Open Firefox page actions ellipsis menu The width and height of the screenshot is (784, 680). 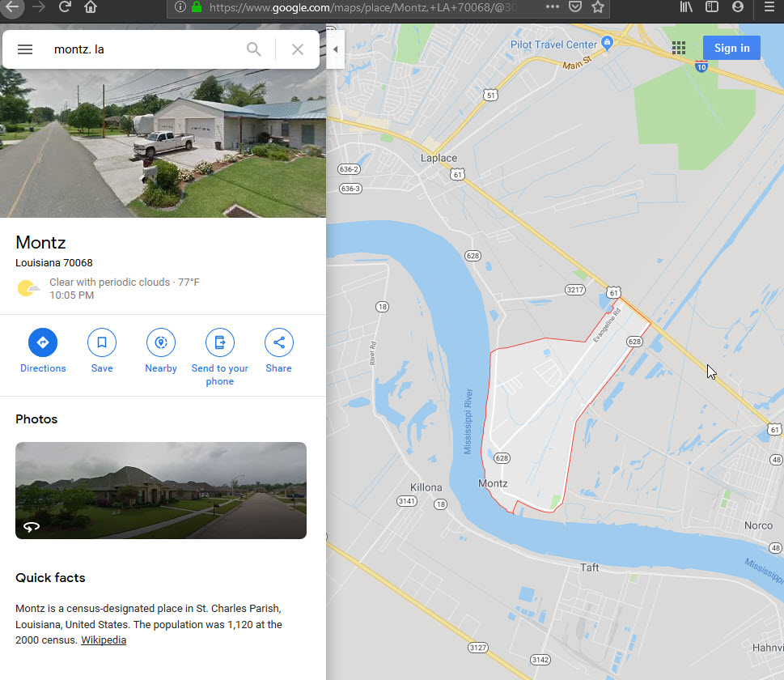(553, 7)
